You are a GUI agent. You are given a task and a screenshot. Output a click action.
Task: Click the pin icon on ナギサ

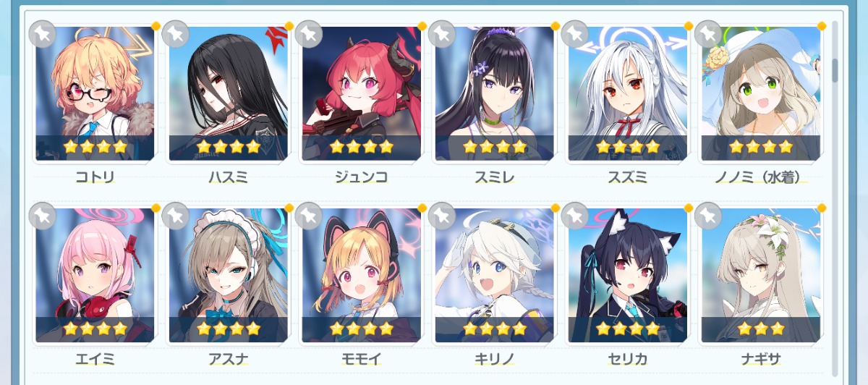point(707,216)
